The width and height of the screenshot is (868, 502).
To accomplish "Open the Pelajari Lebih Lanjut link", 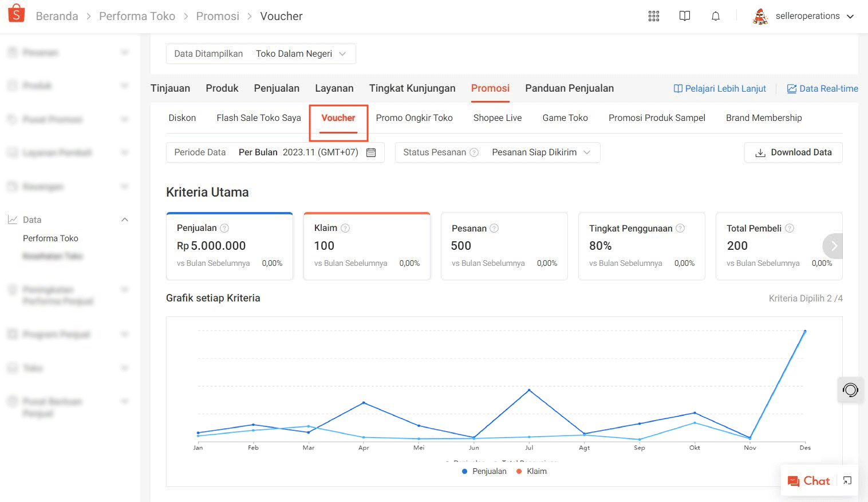I will click(720, 89).
